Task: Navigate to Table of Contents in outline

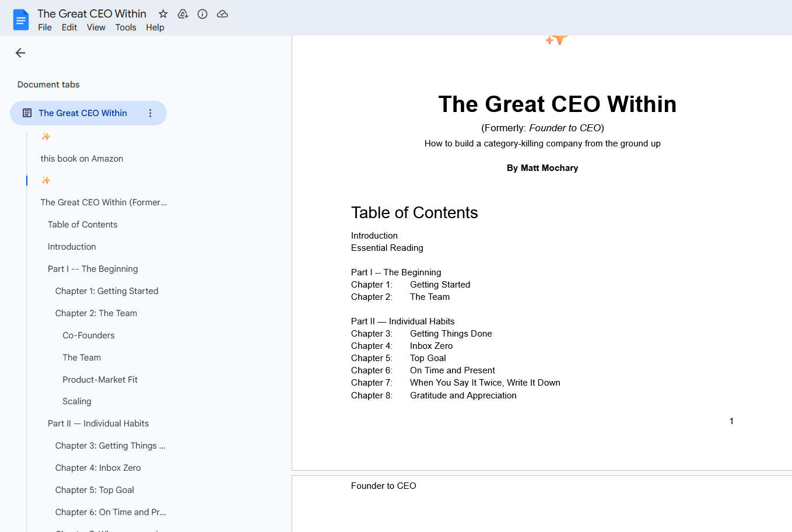Action: pyautogui.click(x=83, y=225)
